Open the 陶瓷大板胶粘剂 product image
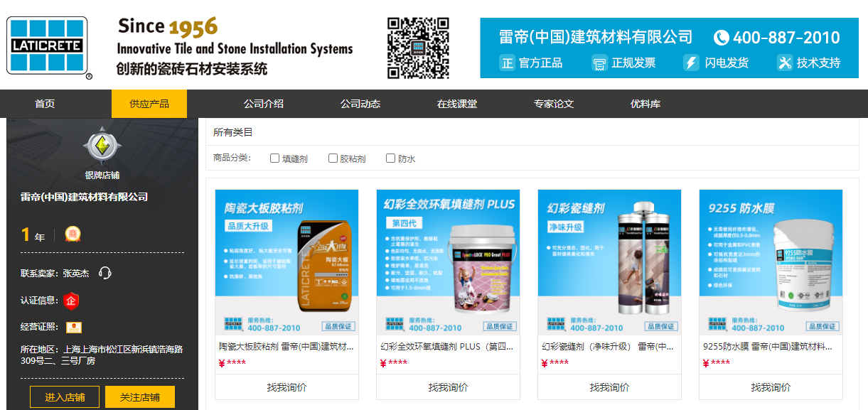Viewport: 868px width, 410px height. point(286,262)
